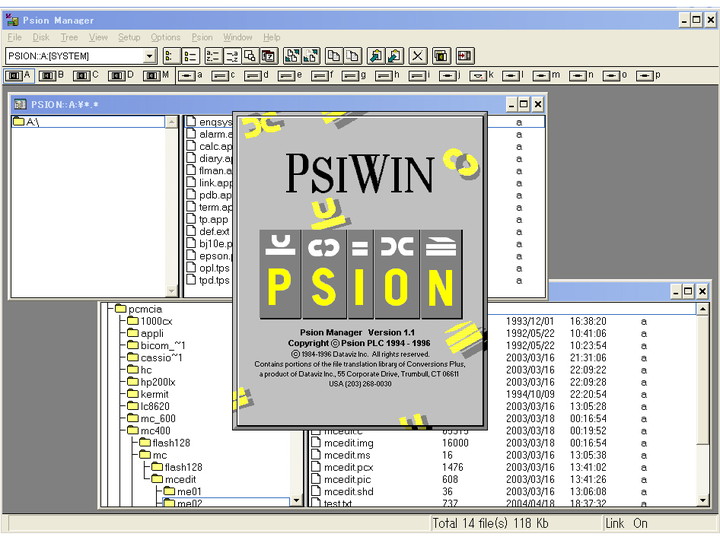The height and width of the screenshot is (540, 720).
Task: Click the sort by size toolbar icon
Action: pyautogui.click(x=250, y=56)
